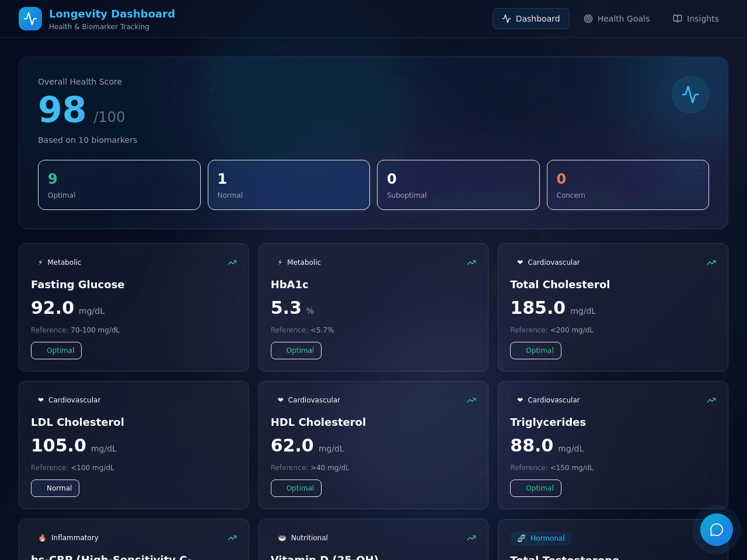Switch to the Health Goals tab
Image resolution: width=747 pixels, height=560 pixels.
tap(617, 19)
